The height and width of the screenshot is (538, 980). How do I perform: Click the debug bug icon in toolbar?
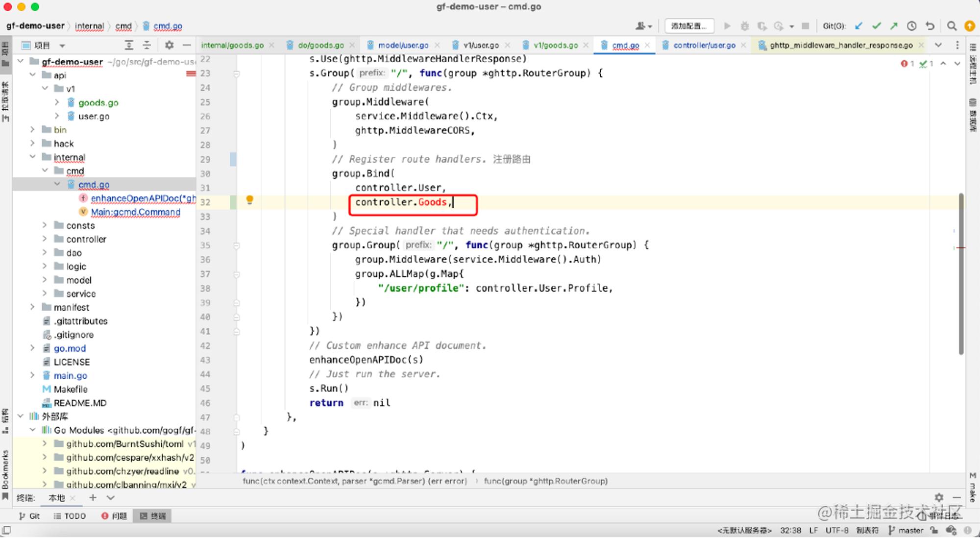coord(745,26)
